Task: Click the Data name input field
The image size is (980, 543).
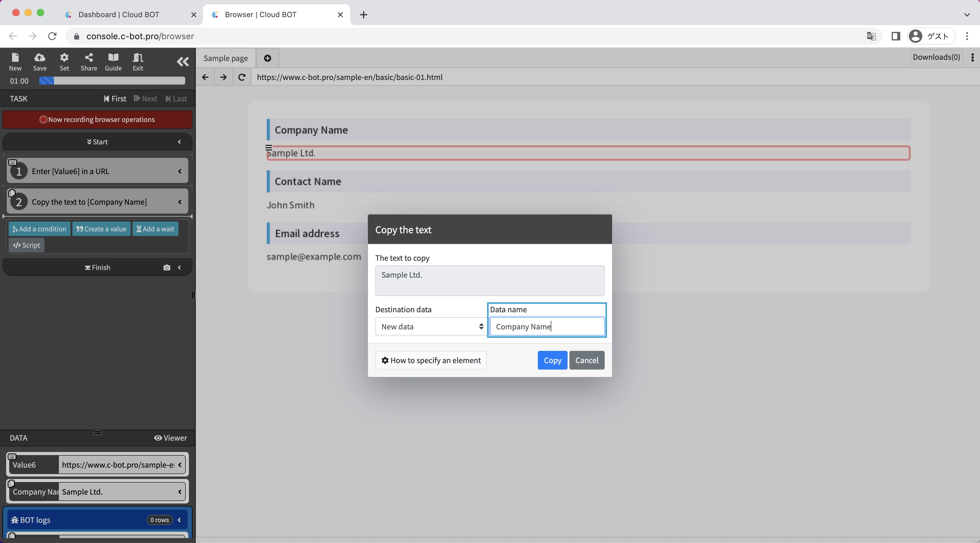Action: (x=547, y=327)
